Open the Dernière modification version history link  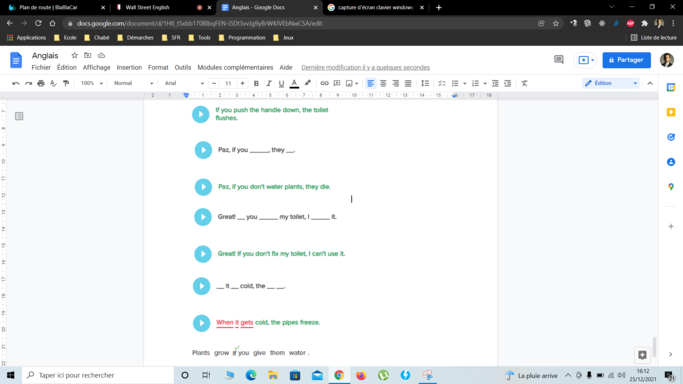point(365,67)
